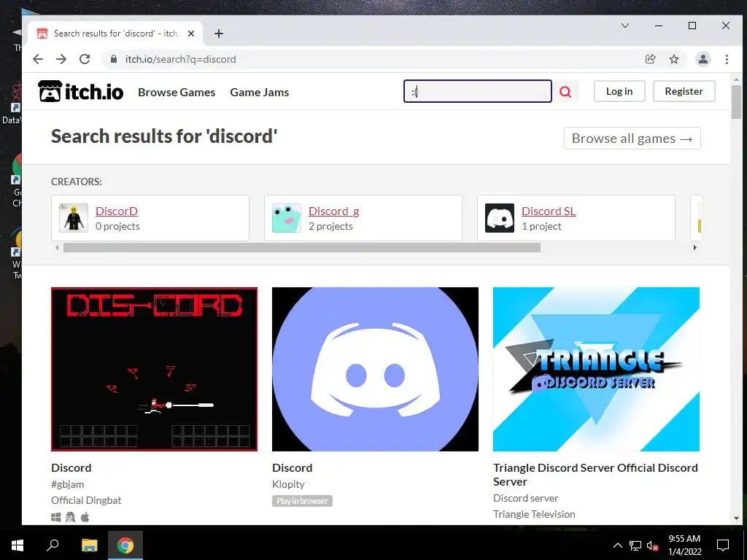Click the share page icon in address bar
Screen dimensions: 747x560
650,59
